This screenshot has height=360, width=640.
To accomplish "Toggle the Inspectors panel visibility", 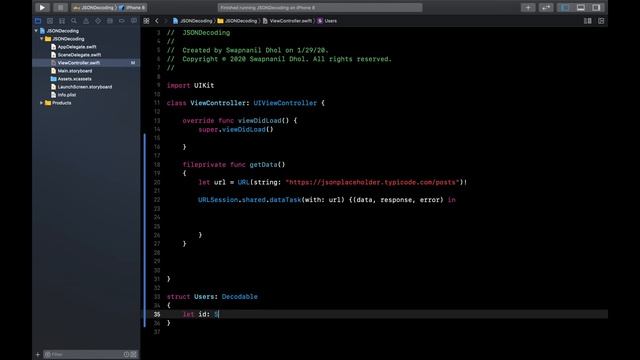I will click(x=596, y=7).
